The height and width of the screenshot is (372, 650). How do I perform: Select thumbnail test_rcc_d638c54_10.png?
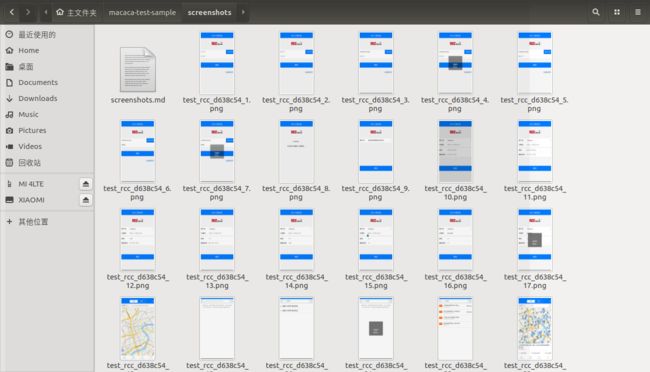pyautogui.click(x=455, y=151)
